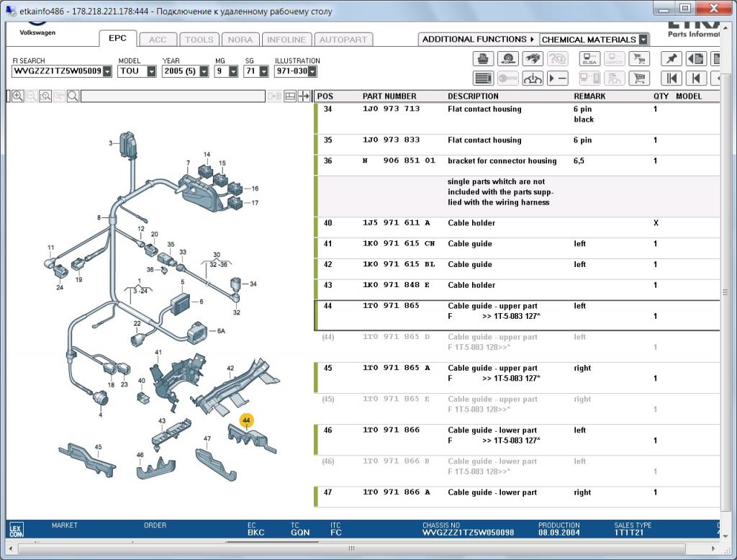Click the pushpin icon

tap(672, 59)
